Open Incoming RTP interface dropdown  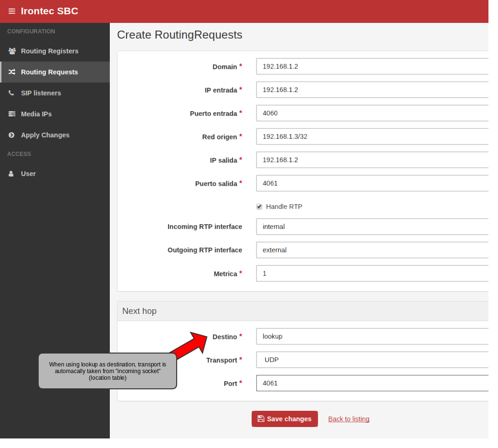click(x=372, y=227)
